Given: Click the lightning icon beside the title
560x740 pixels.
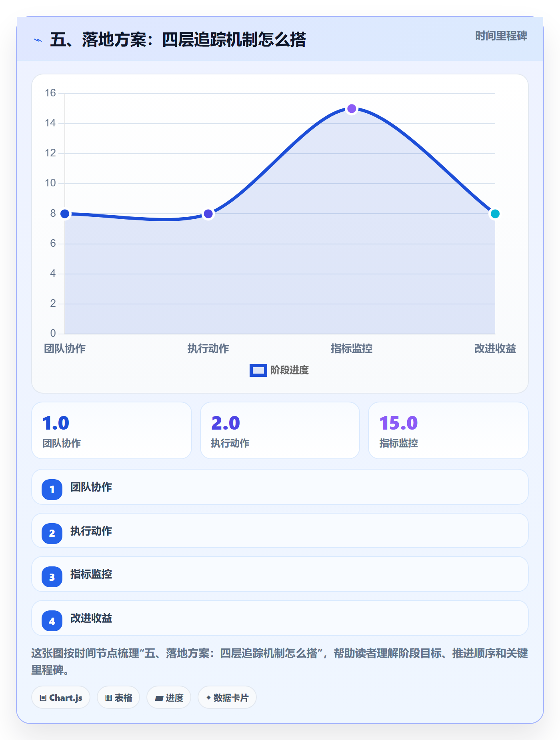Looking at the screenshot, I should point(38,40).
